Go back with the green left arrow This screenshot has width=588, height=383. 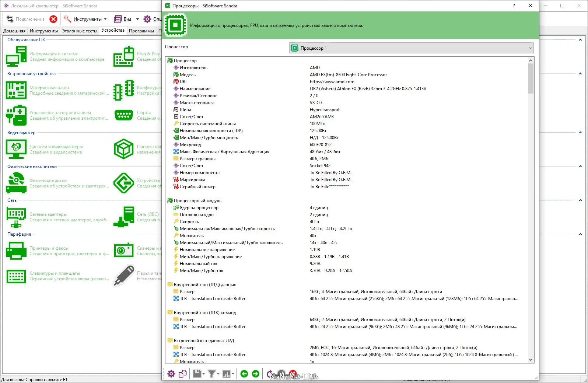244,374
